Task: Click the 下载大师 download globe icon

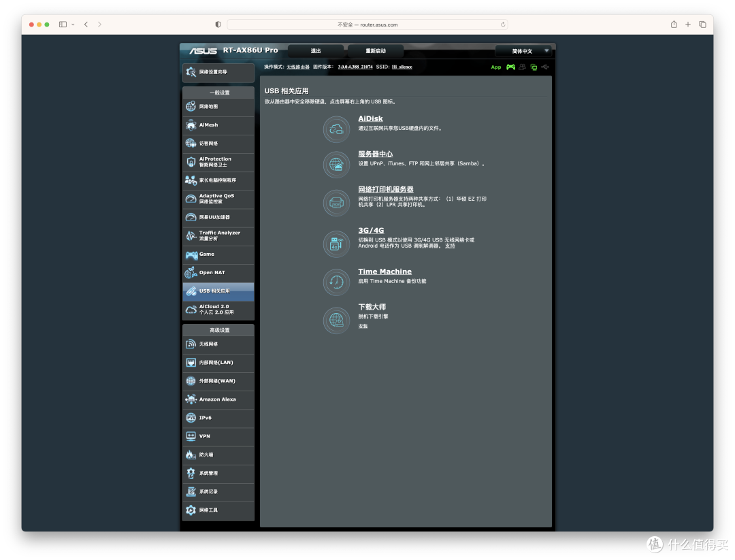Action: click(336, 320)
